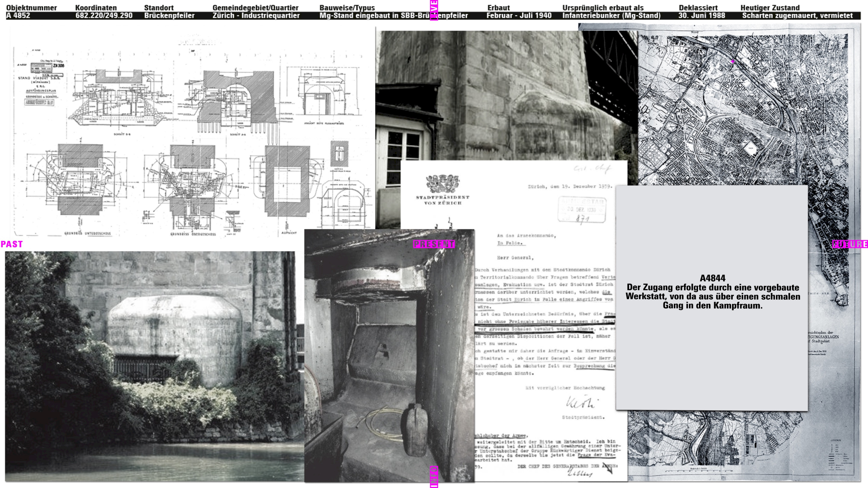Click the Objektnummer value A 4852

click(18, 15)
